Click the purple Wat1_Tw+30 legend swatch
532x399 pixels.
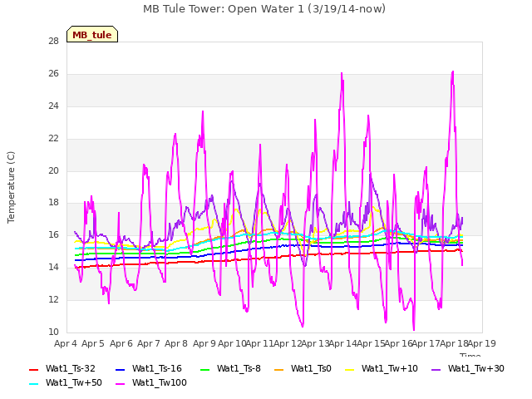coord(436,369)
